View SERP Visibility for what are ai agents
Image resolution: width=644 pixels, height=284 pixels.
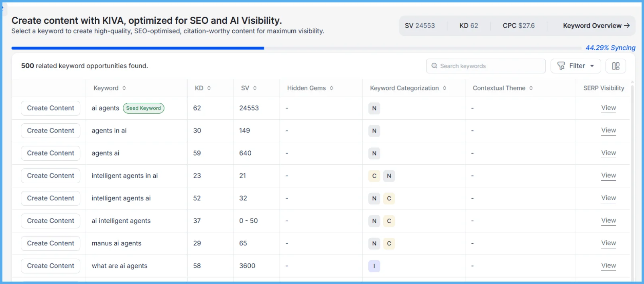[x=608, y=266]
